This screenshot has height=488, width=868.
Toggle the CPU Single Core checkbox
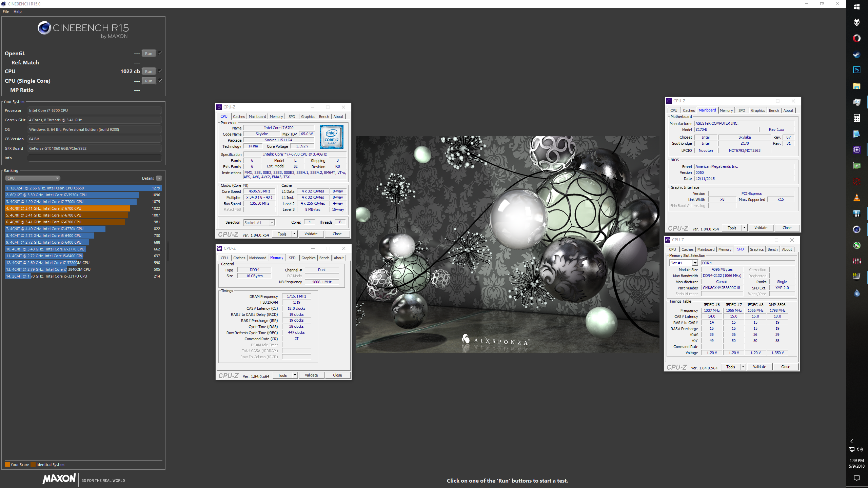coord(160,80)
